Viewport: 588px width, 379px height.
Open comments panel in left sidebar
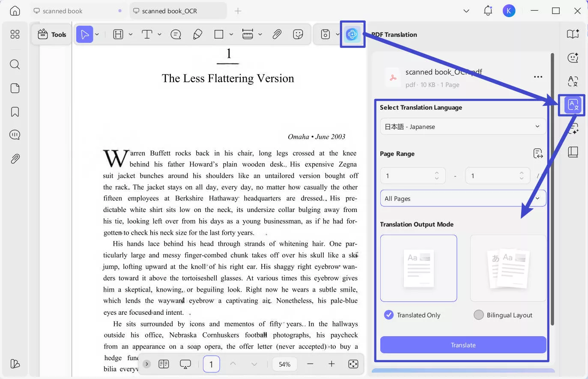click(x=15, y=135)
